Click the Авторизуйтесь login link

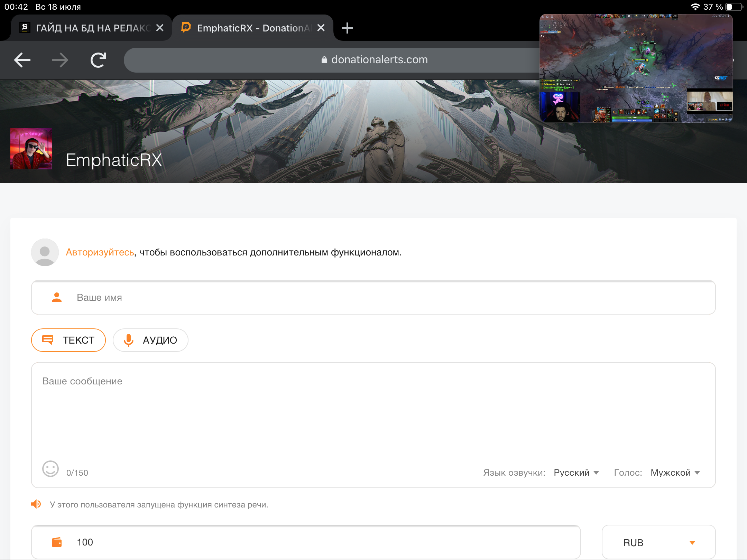(x=100, y=252)
